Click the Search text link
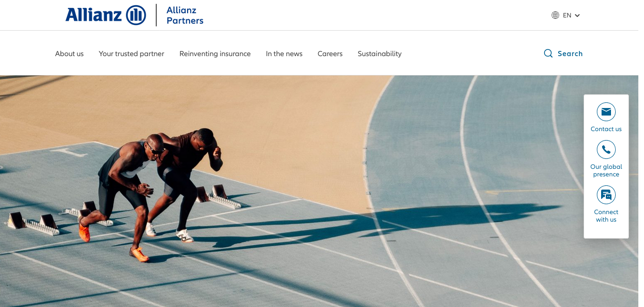Screen dimensions: 644x307 coord(570,53)
